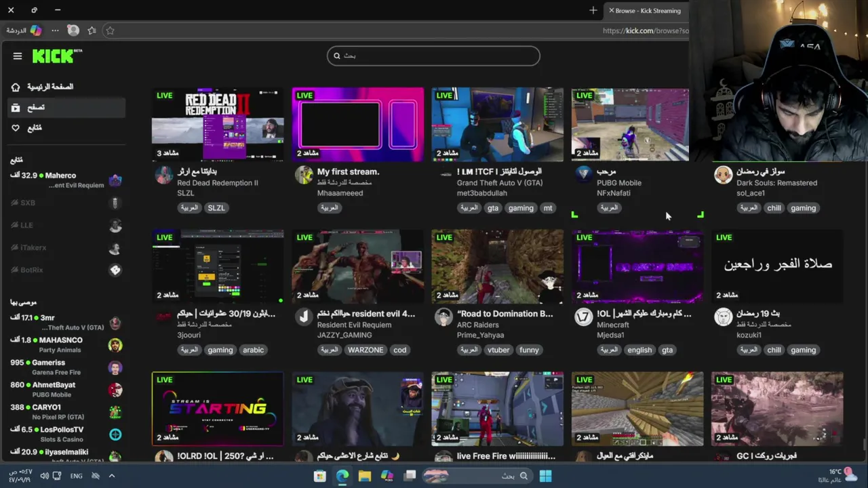Open recommended channel LosPollosTV
868x488 pixels.
[66, 434]
